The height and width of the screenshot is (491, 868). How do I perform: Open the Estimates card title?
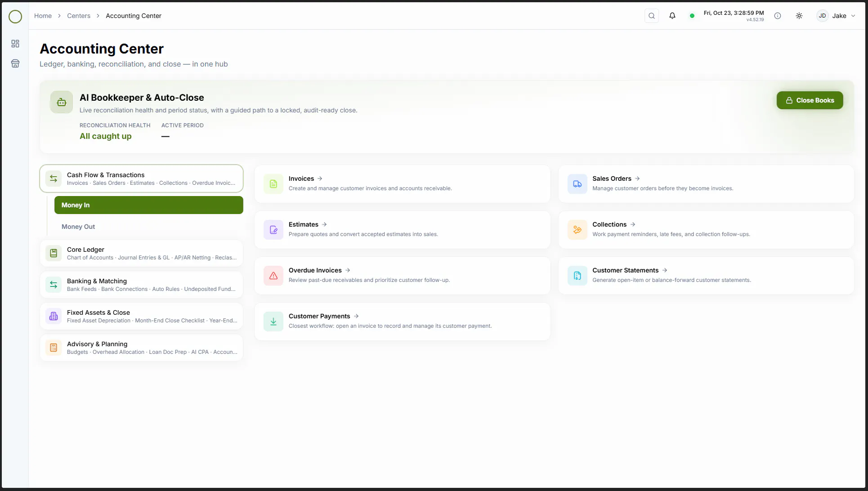pyautogui.click(x=304, y=224)
